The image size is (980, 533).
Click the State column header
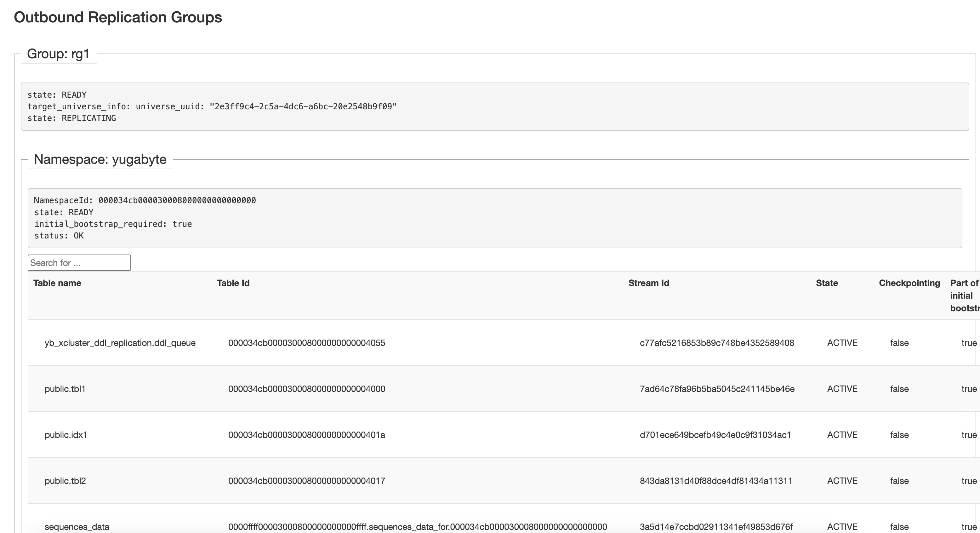(826, 283)
